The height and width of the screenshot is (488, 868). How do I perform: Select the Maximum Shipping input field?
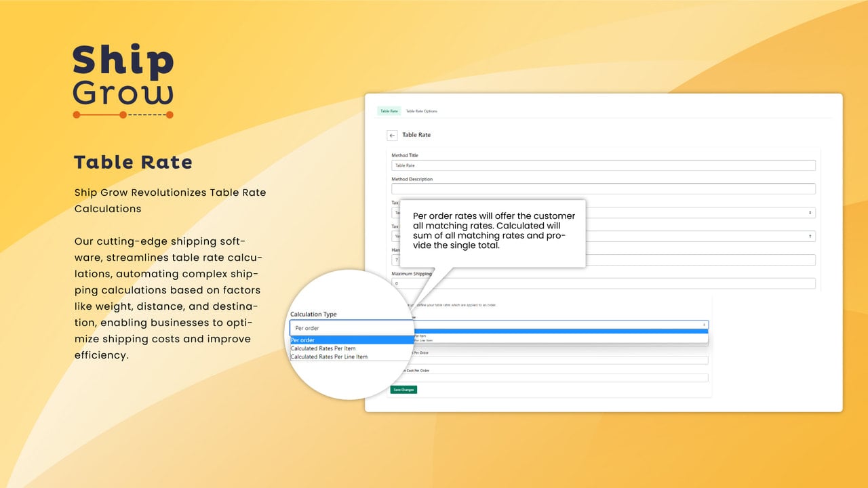[603, 283]
